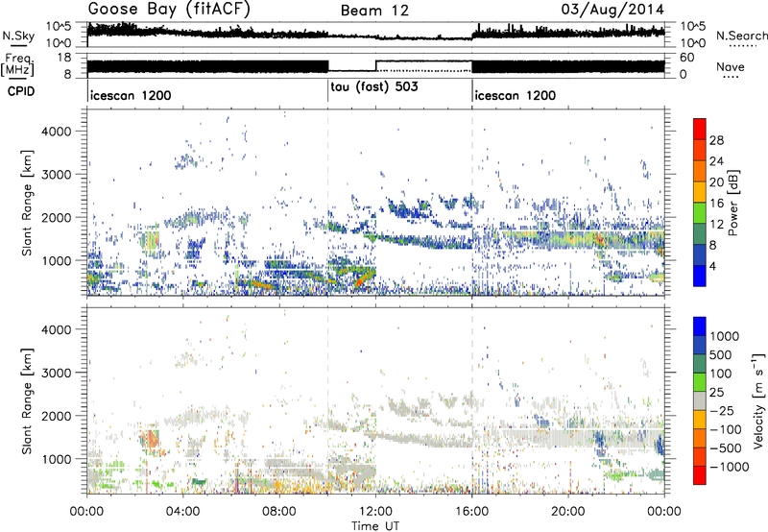Screen dimensions: 768x532
Task: Click the 'N.Search' legend label
Action: tap(741, 36)
